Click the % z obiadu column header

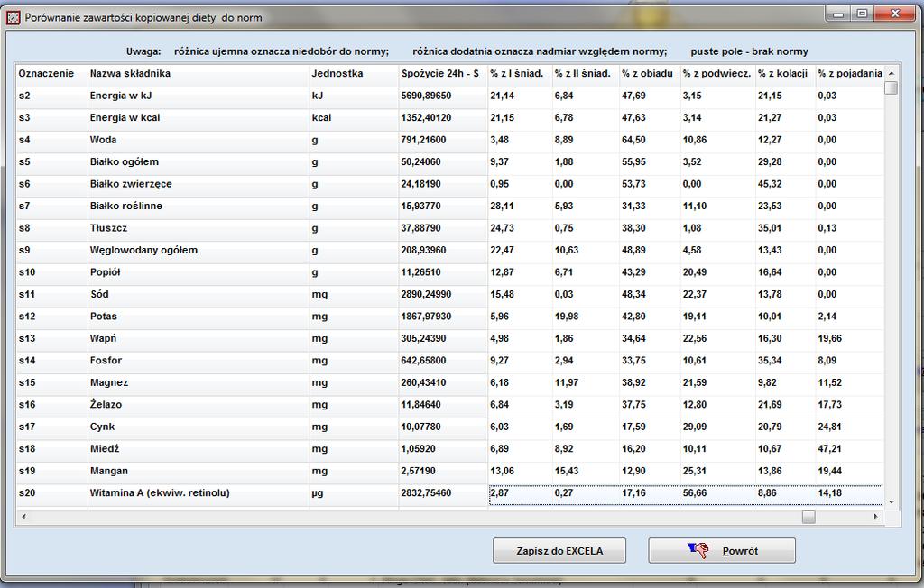click(650, 74)
